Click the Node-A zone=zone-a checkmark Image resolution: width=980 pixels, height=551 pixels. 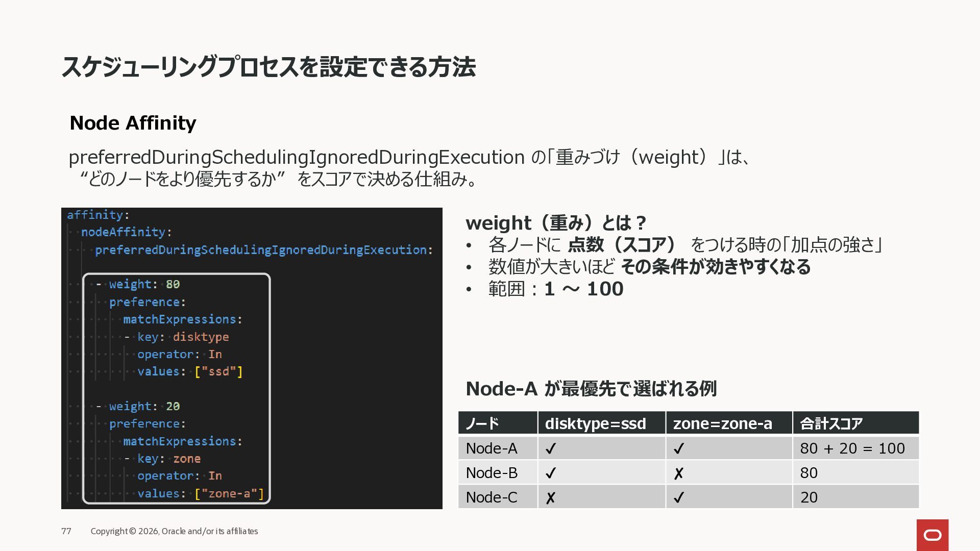pyautogui.click(x=678, y=449)
